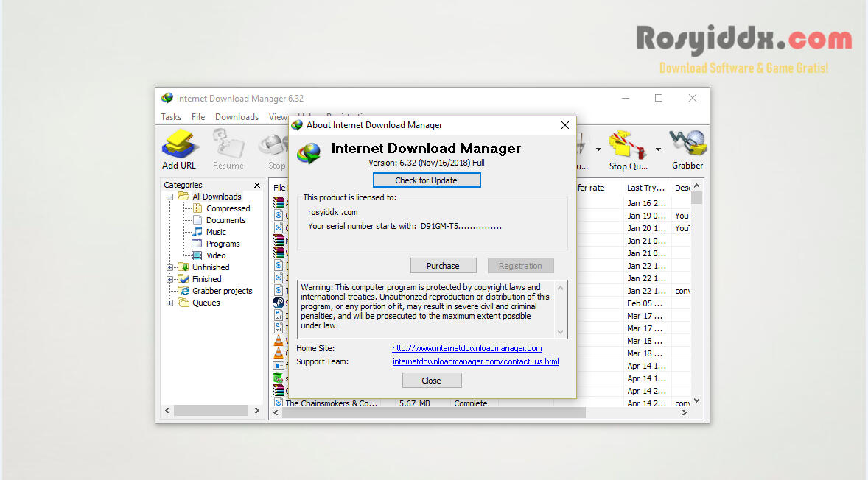Viewport: 868px width, 480px height.
Task: Expand the Finished category
Action: tap(170, 279)
